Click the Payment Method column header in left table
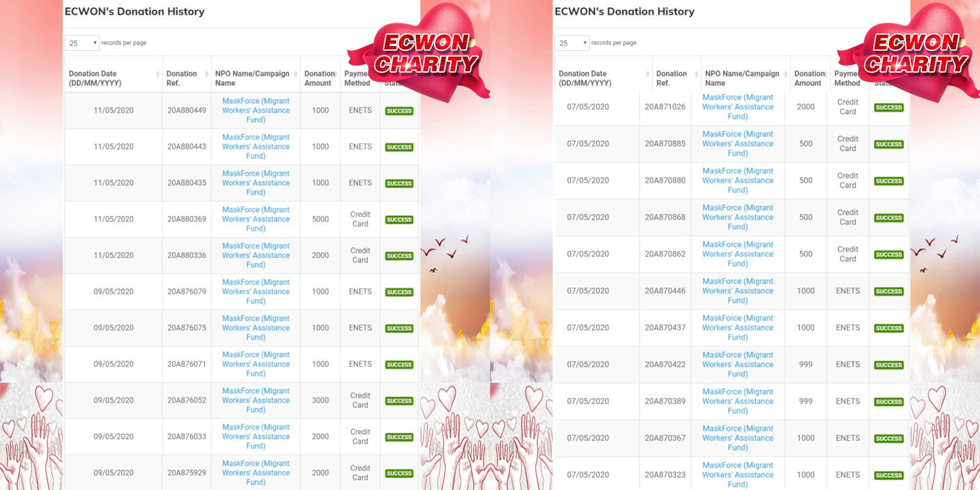 click(x=357, y=78)
